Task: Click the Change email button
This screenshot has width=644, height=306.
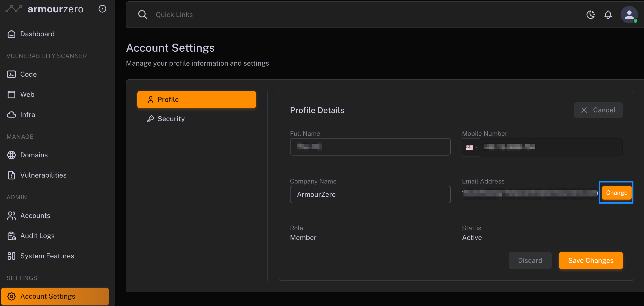Action: (616, 193)
